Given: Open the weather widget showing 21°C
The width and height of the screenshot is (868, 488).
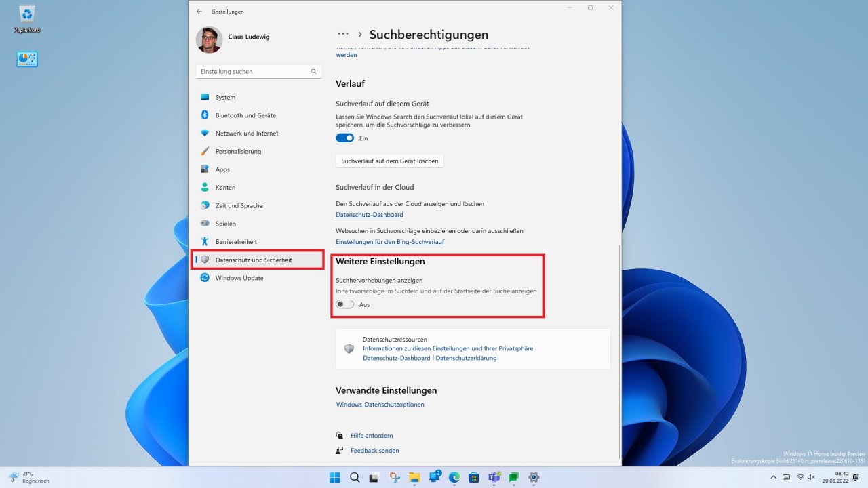Looking at the screenshot, I should (x=28, y=477).
